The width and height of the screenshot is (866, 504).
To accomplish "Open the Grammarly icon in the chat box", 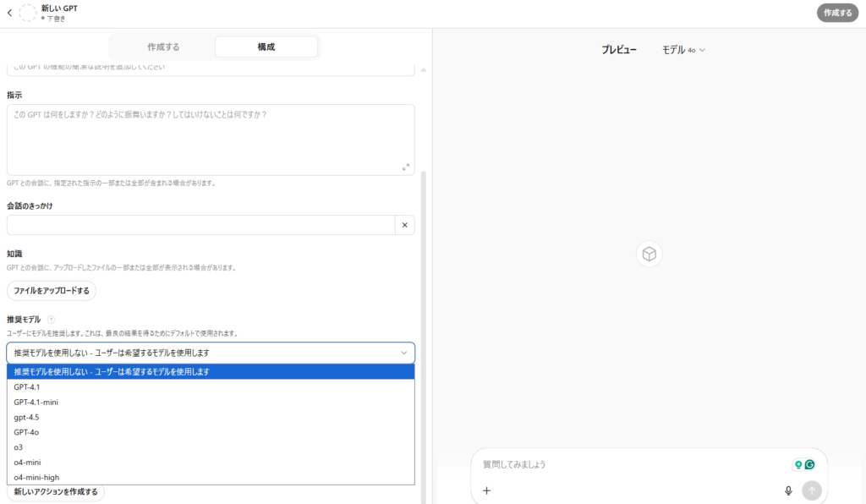I will click(809, 465).
